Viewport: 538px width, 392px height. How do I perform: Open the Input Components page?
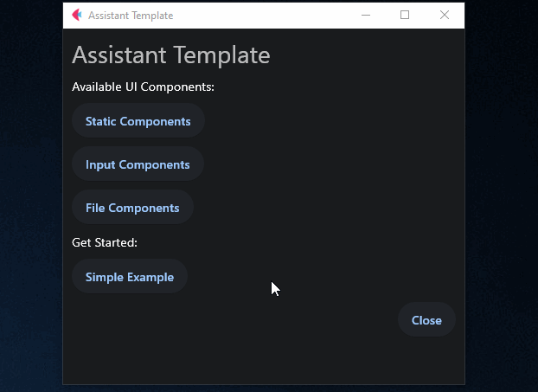tap(138, 164)
